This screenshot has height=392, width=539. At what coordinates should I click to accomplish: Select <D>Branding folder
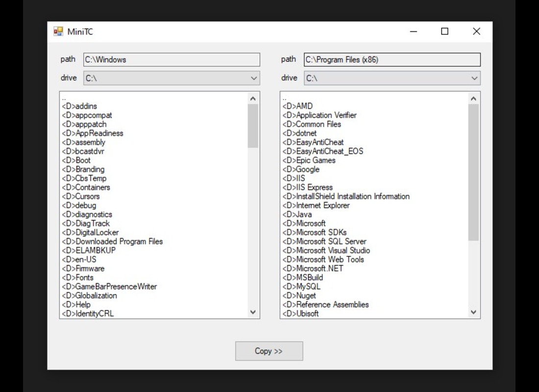click(83, 169)
